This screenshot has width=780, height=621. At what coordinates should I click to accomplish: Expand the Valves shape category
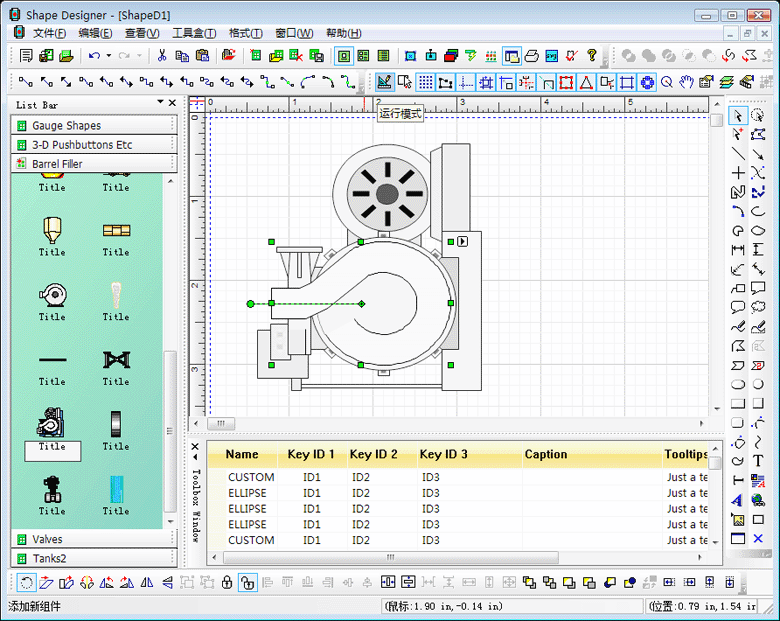tap(47, 540)
